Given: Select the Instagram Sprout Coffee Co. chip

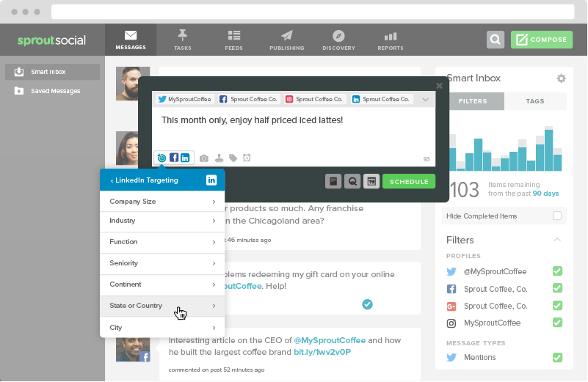Looking at the screenshot, I should point(314,99).
